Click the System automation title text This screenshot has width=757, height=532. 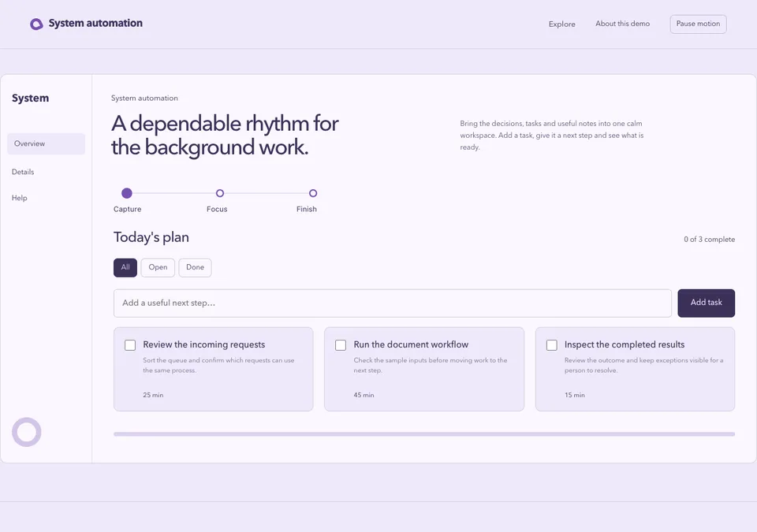coord(95,23)
